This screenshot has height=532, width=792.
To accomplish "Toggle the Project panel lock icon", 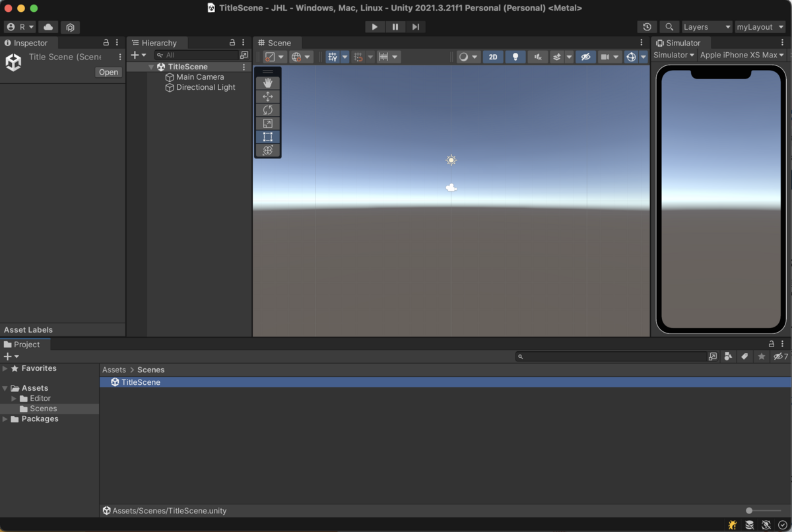I will coord(772,345).
